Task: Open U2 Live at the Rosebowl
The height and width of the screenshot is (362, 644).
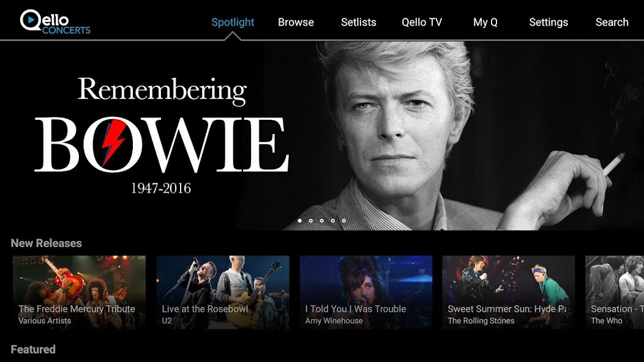Action: pos(223,292)
